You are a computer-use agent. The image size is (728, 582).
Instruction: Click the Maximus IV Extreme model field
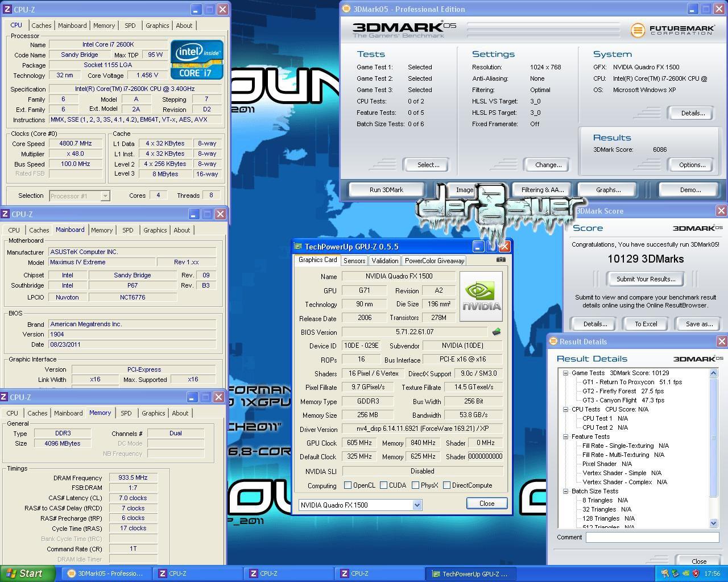101,262
